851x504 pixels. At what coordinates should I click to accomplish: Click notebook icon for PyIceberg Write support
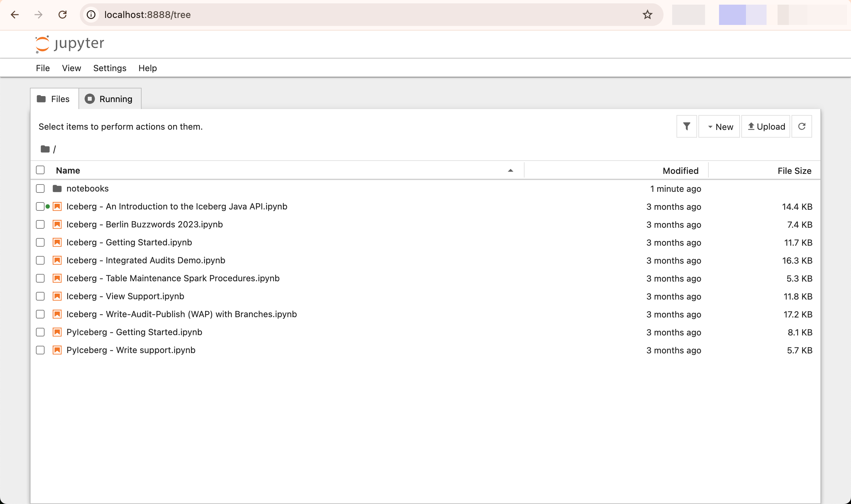tap(57, 350)
